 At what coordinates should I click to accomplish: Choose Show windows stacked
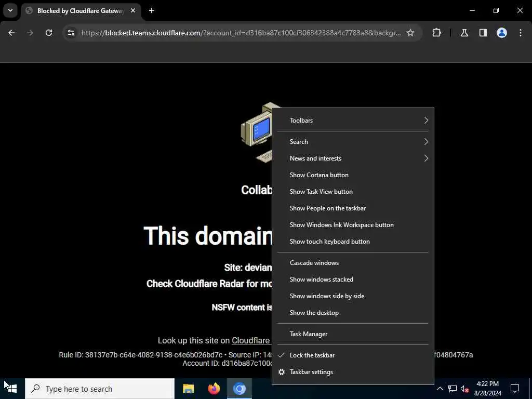click(x=353, y=280)
